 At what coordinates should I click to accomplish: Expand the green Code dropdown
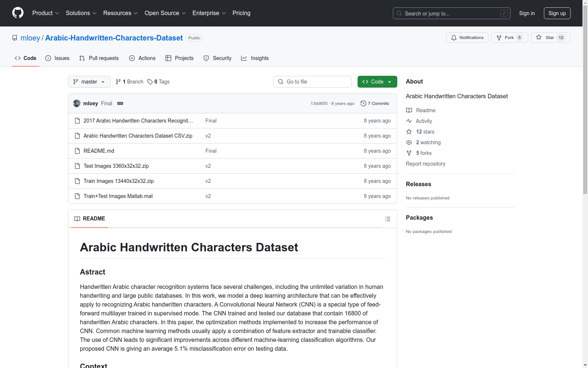coord(377,82)
